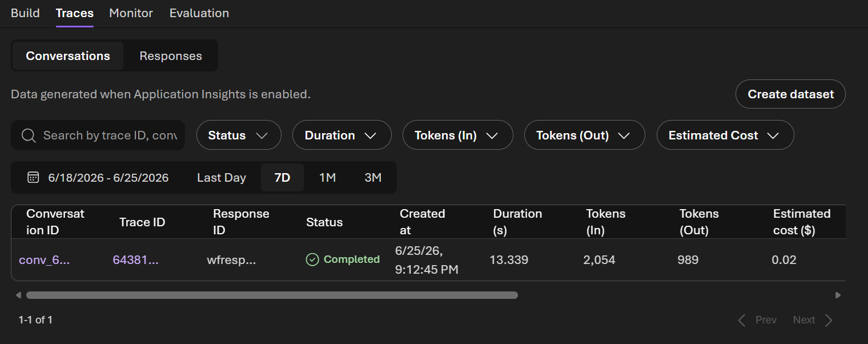Viewport: 868px width, 344px height.
Task: Click the scrollbar left arrow
Action: [x=18, y=295]
